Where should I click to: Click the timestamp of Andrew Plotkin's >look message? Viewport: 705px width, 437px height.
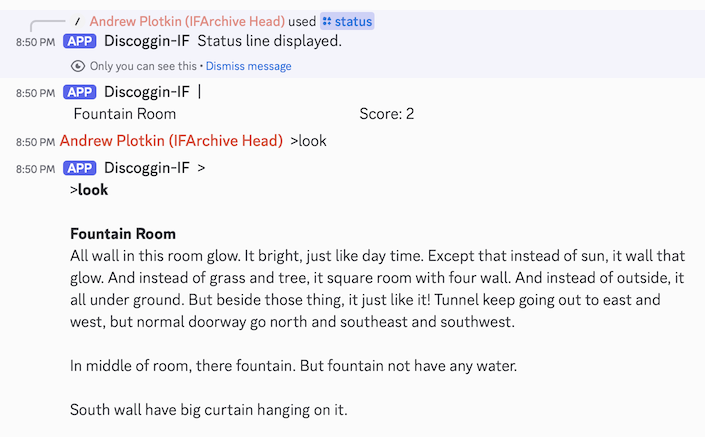pos(35,142)
